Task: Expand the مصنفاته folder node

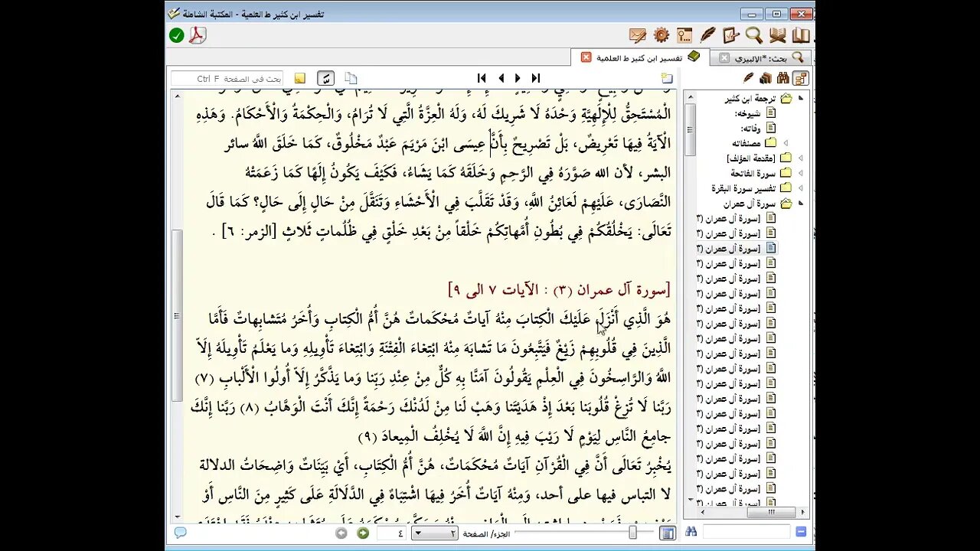Action: [786, 143]
